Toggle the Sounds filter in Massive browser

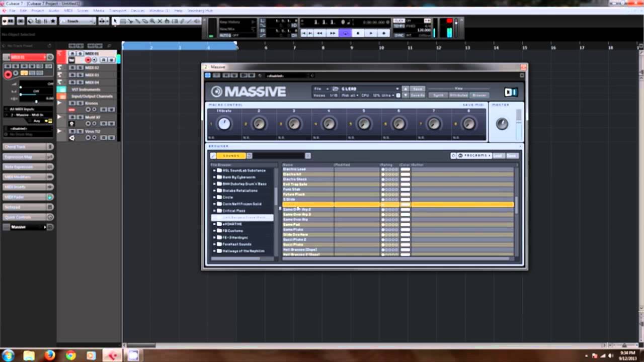[x=231, y=155]
